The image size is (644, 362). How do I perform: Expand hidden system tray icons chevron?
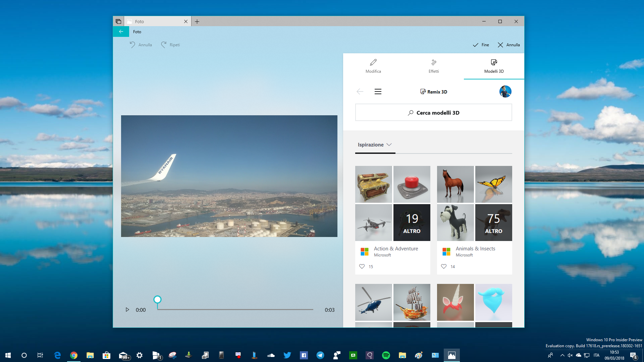562,355
